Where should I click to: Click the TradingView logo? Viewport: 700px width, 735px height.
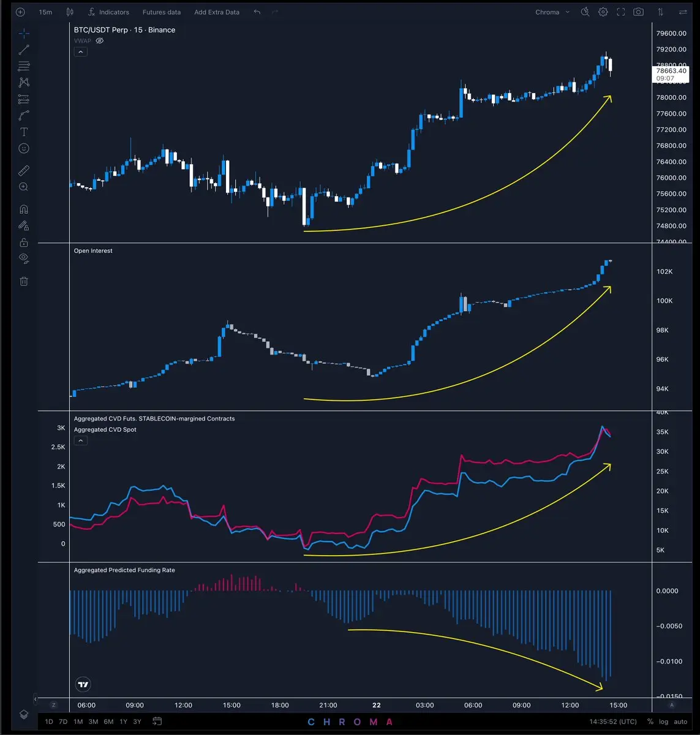click(x=83, y=684)
